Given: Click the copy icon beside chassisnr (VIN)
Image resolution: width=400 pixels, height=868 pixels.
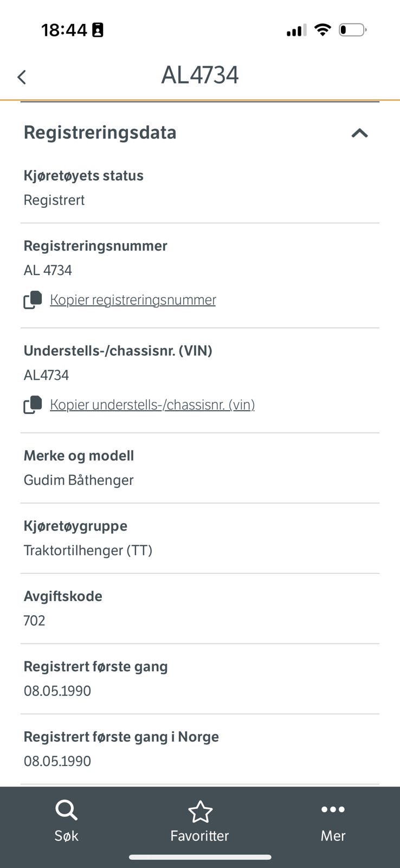Looking at the screenshot, I should click(x=31, y=404).
